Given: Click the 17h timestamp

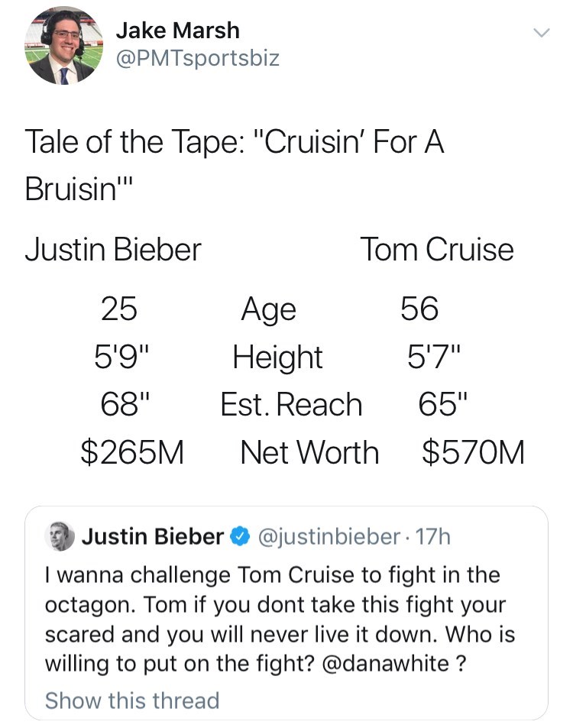Looking at the screenshot, I should coord(435,537).
